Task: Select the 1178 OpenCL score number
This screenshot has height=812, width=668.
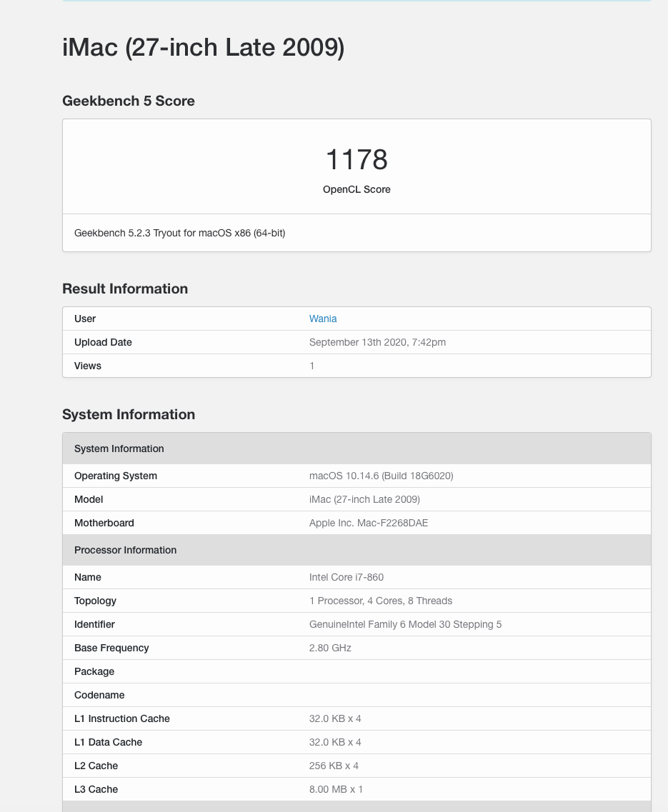Action: 357,159
